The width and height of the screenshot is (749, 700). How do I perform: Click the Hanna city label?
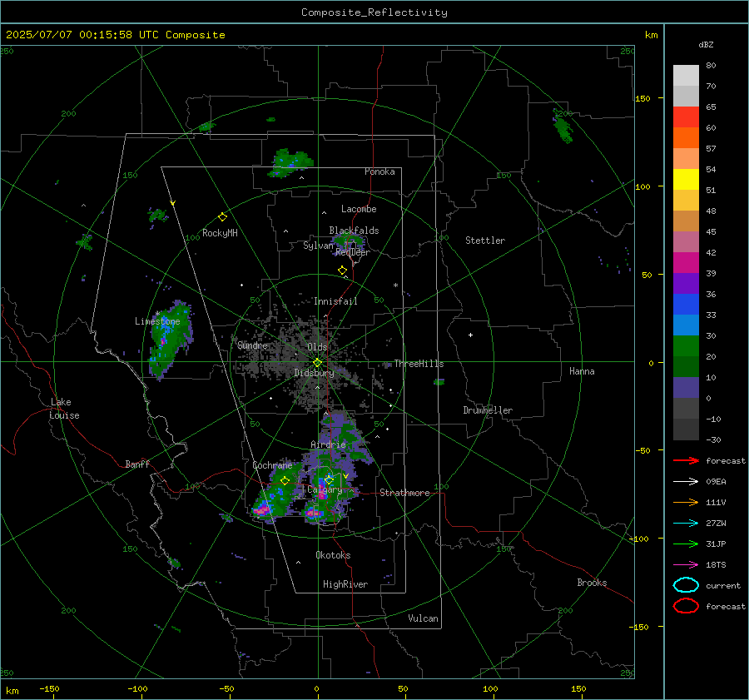[x=582, y=371]
